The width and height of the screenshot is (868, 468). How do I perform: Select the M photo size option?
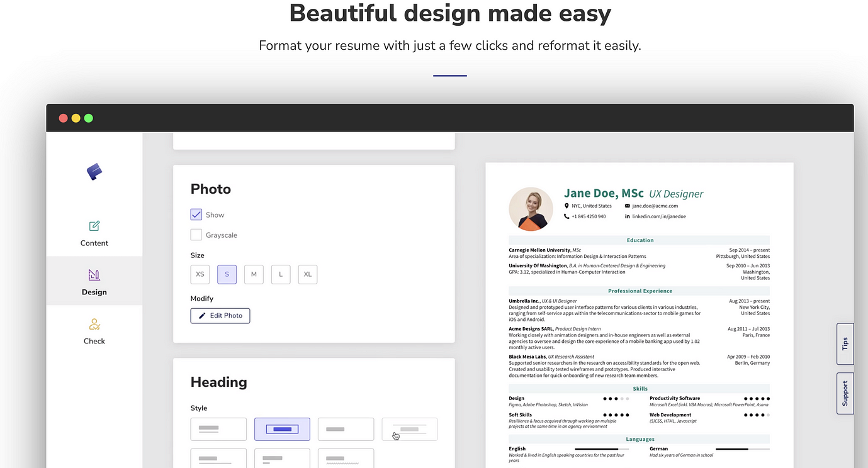[x=254, y=274]
